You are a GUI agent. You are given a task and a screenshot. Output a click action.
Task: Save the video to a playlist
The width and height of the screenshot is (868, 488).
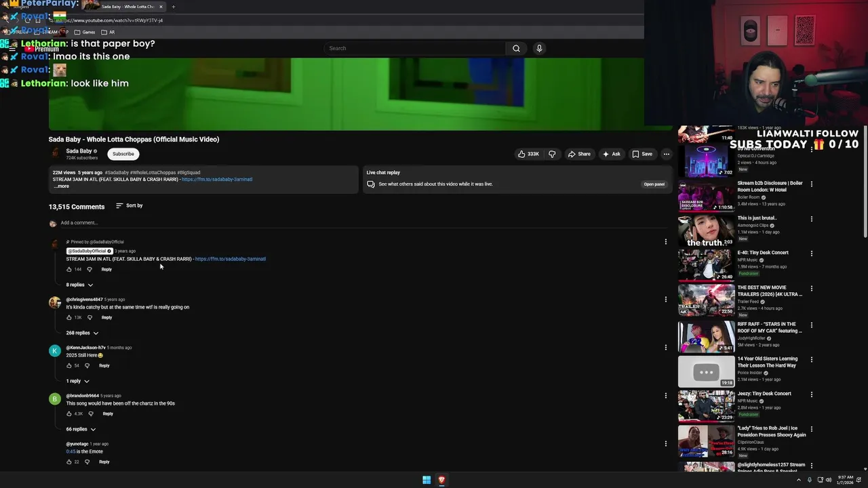[642, 154]
